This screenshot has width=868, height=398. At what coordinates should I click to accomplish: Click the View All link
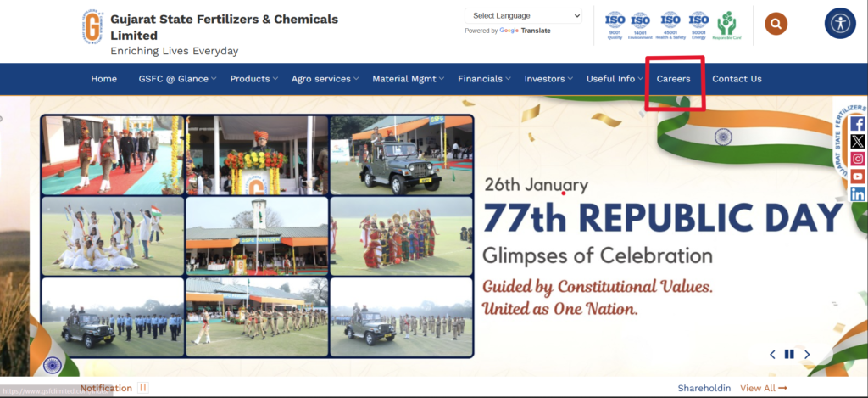coord(764,388)
